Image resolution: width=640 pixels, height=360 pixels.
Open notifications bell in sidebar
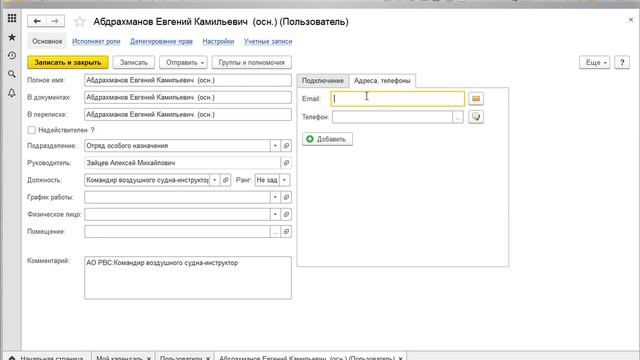coord(12,93)
